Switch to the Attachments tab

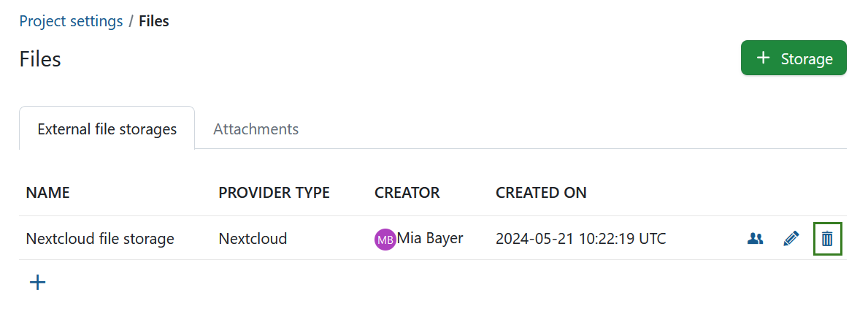click(256, 129)
